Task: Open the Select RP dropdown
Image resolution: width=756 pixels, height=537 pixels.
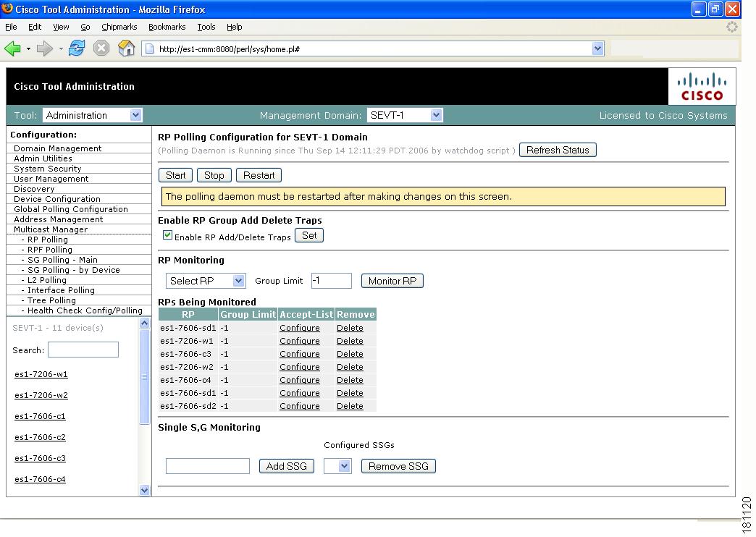Action: click(x=206, y=281)
